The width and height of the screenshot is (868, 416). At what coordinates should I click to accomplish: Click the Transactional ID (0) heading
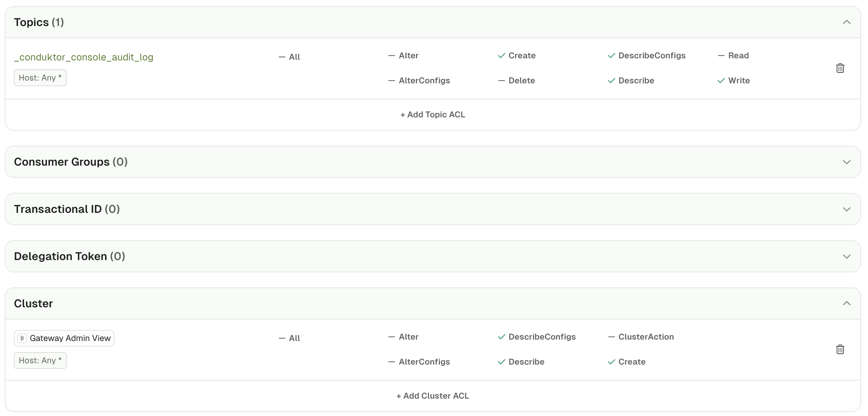point(67,209)
